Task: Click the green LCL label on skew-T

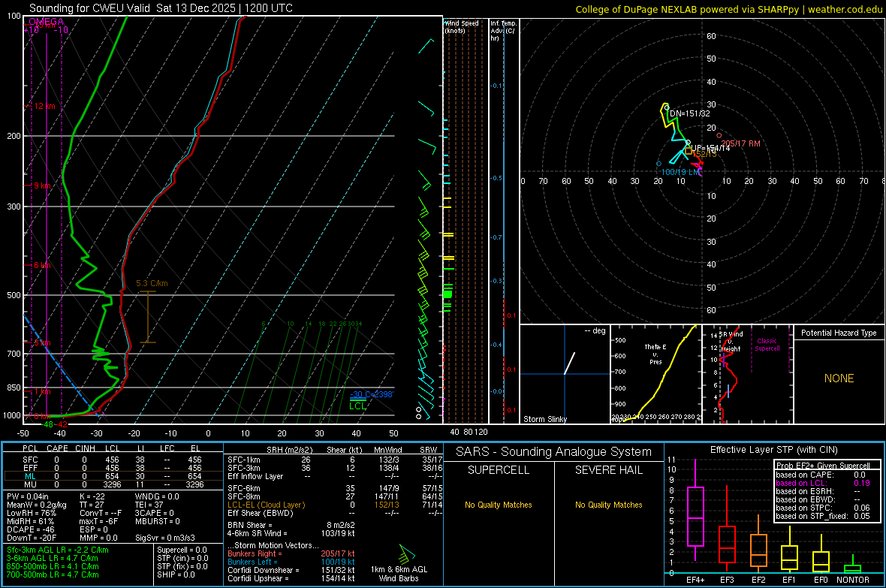Action: (357, 406)
